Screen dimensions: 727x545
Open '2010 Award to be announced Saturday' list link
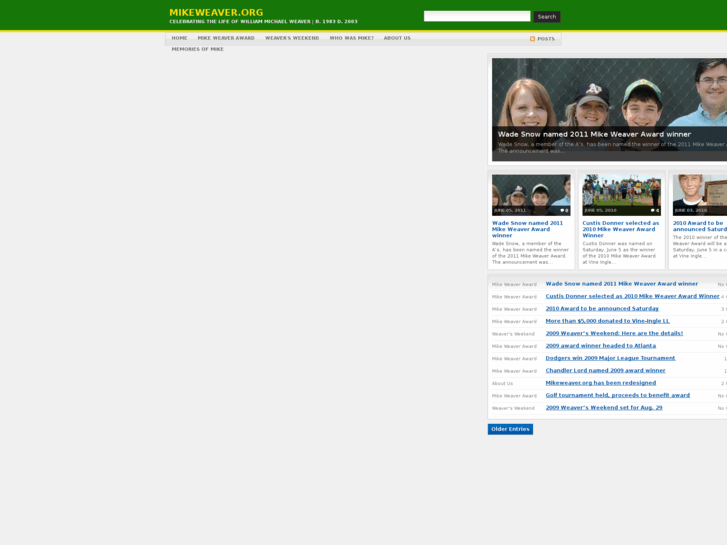coord(602,309)
